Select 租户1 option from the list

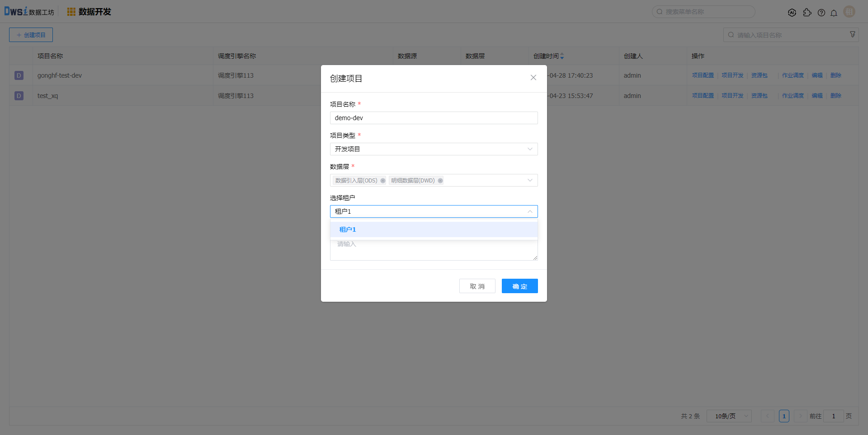[x=348, y=229]
